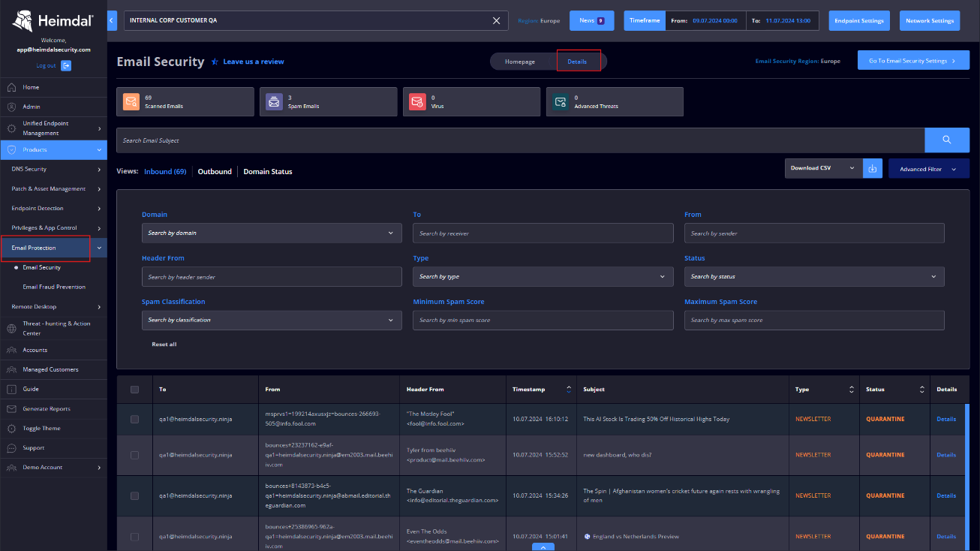Screen dimensions: 980x551
Task: Sort the Type column with its arrows
Action: point(851,390)
